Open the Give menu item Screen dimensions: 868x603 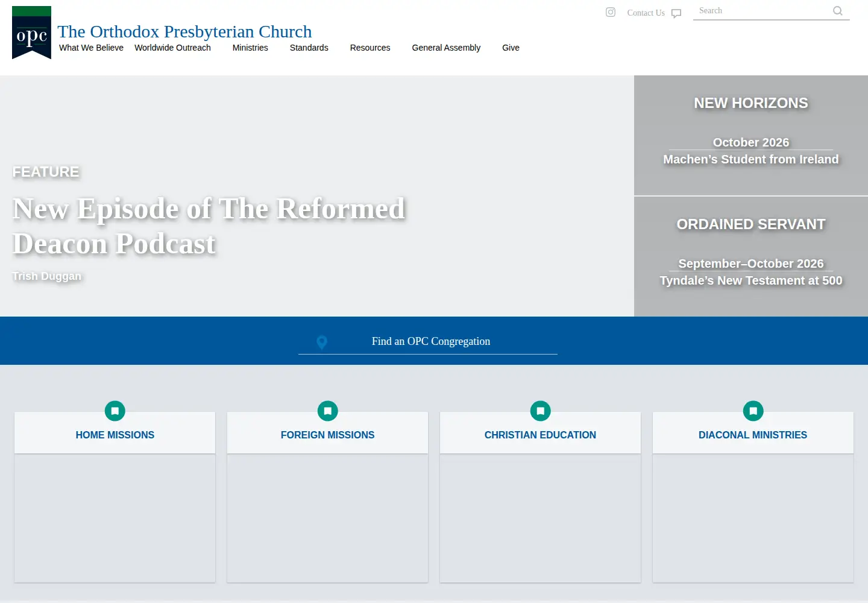(511, 48)
